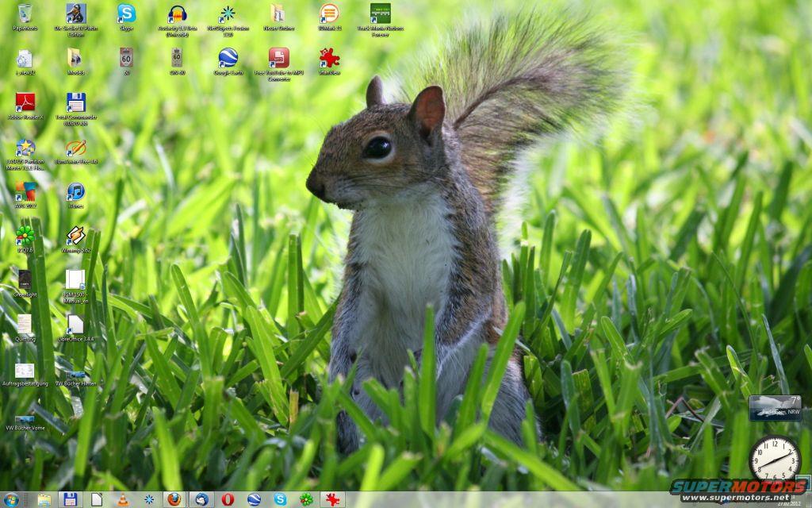Viewport: 812px width, 508px height.
Task: Open the Papierkorb recycle bin
Action: [x=25, y=14]
